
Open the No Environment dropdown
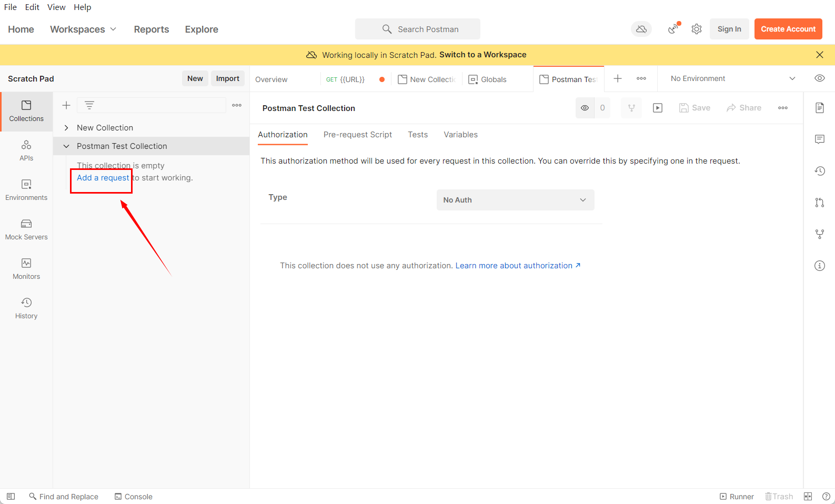click(732, 78)
